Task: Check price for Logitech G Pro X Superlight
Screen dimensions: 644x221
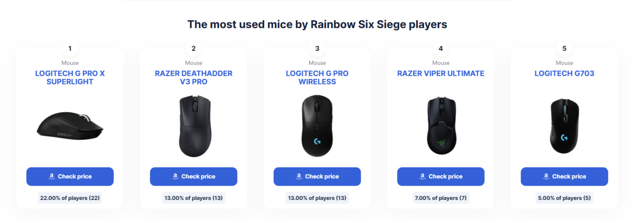Action: click(70, 177)
